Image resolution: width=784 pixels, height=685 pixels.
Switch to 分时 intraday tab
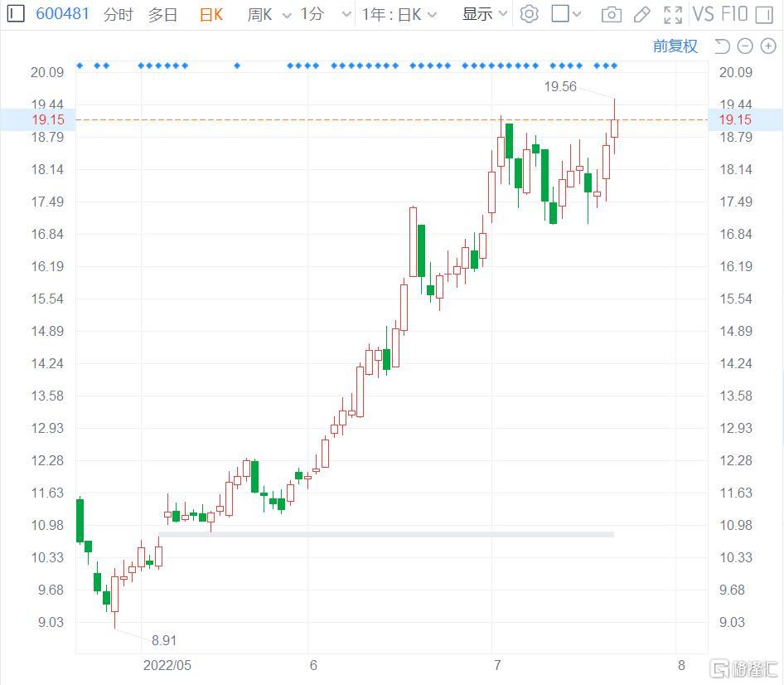coord(118,14)
